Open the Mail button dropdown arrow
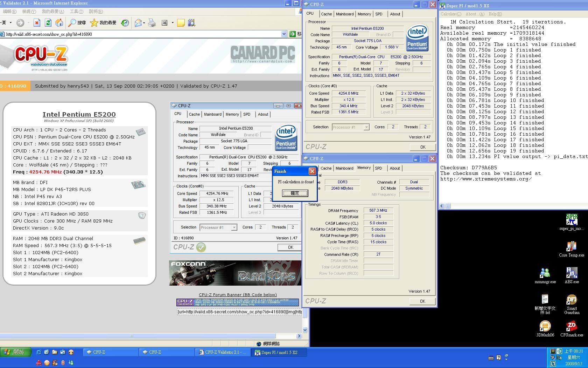The height and width of the screenshot is (368, 588). [x=144, y=23]
